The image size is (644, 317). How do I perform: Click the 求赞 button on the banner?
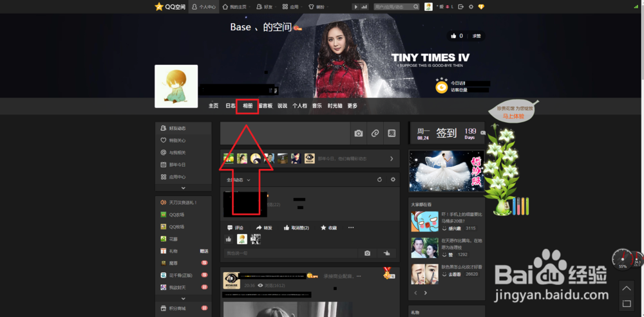477,36
